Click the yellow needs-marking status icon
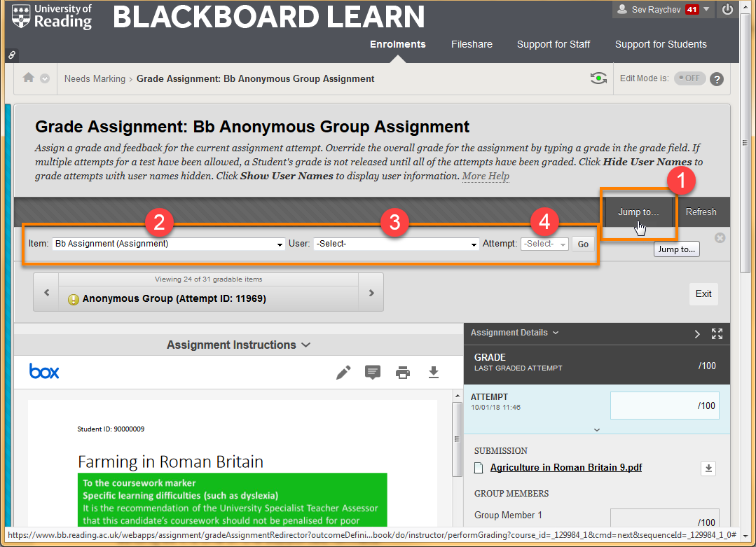Viewport: 756px width, 547px height. coord(74,299)
